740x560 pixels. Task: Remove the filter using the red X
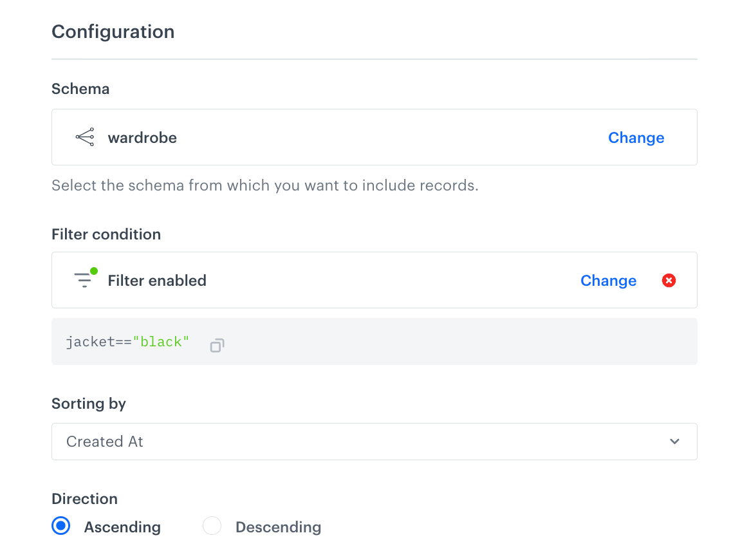669,280
